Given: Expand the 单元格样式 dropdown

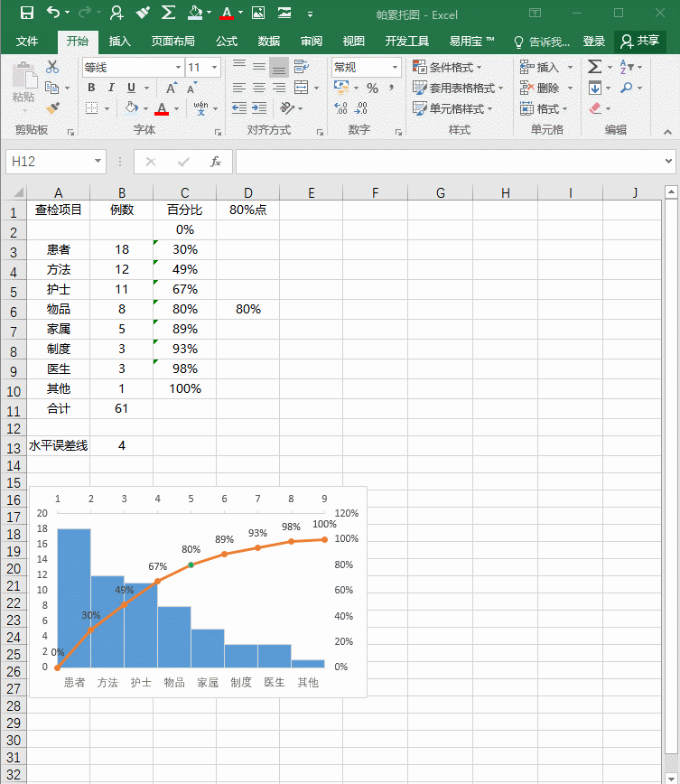Looking at the screenshot, I should pyautogui.click(x=452, y=108).
